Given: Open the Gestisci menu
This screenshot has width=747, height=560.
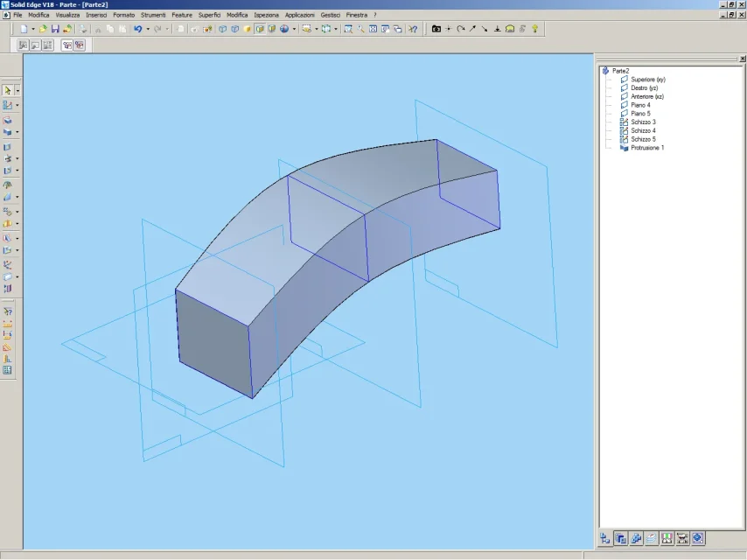Looking at the screenshot, I should point(331,15).
